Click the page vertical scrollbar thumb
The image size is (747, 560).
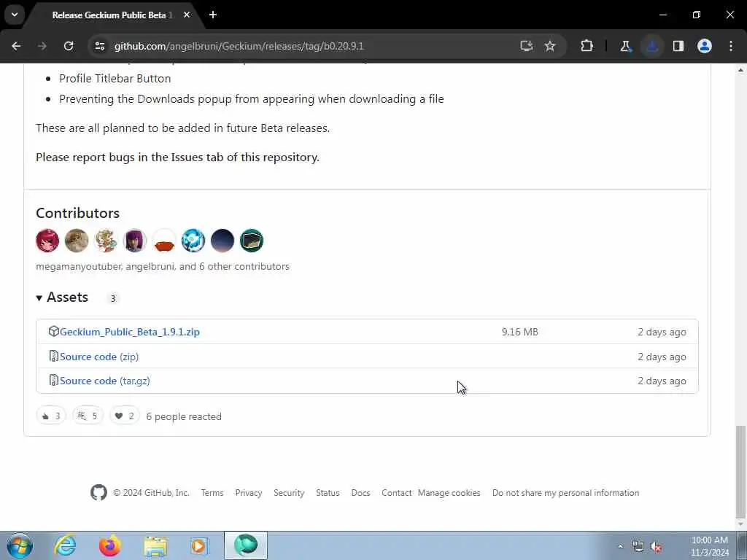click(x=740, y=472)
